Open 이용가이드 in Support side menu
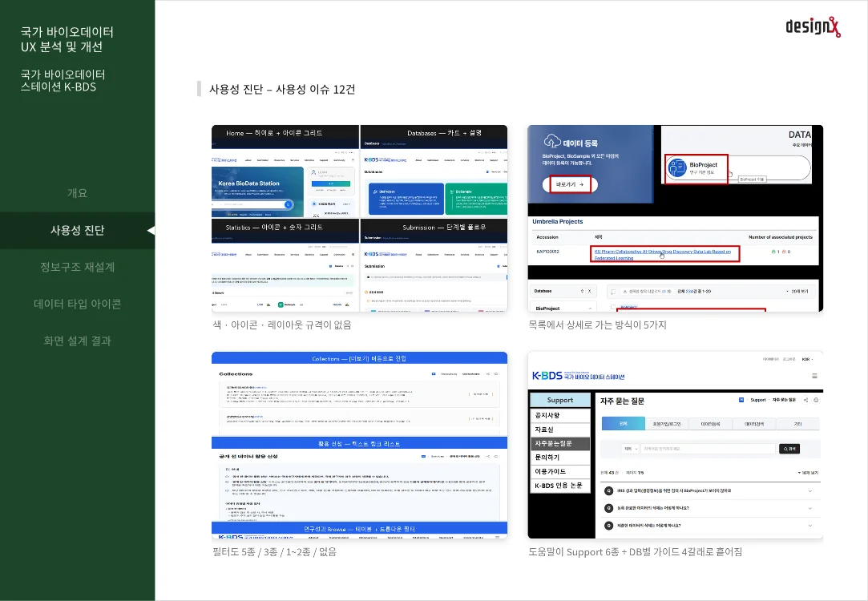Image resolution: width=868 pixels, height=601 pixels. 559,471
